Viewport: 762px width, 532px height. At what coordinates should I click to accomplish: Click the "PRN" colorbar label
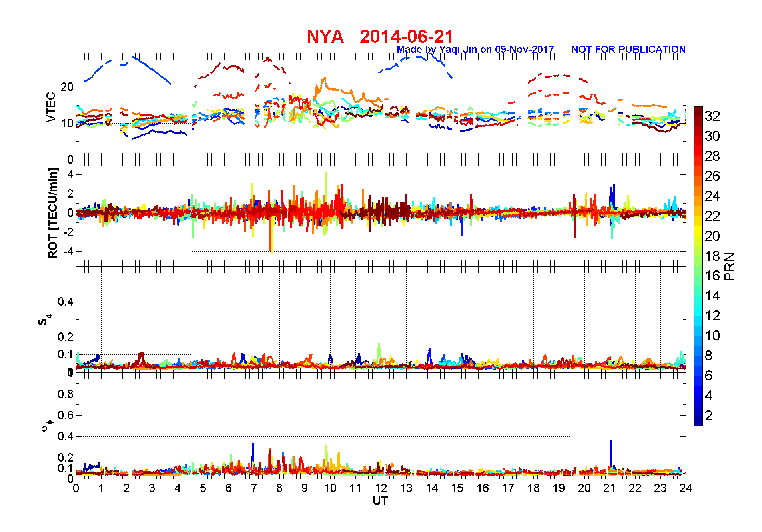730,266
